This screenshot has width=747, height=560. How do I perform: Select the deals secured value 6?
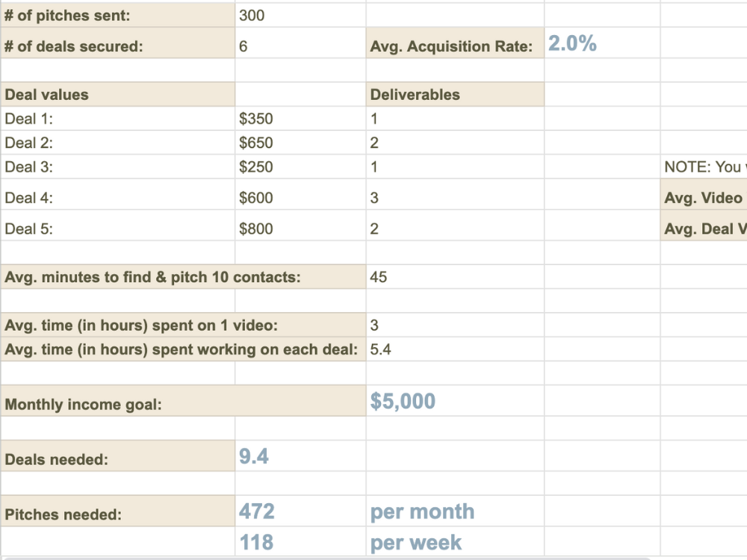tap(300, 46)
